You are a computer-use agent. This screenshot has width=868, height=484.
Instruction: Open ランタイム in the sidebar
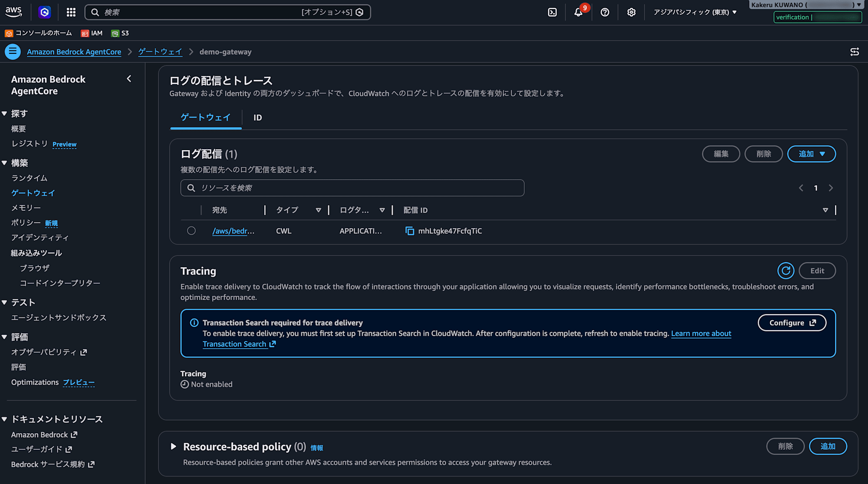[30, 178]
